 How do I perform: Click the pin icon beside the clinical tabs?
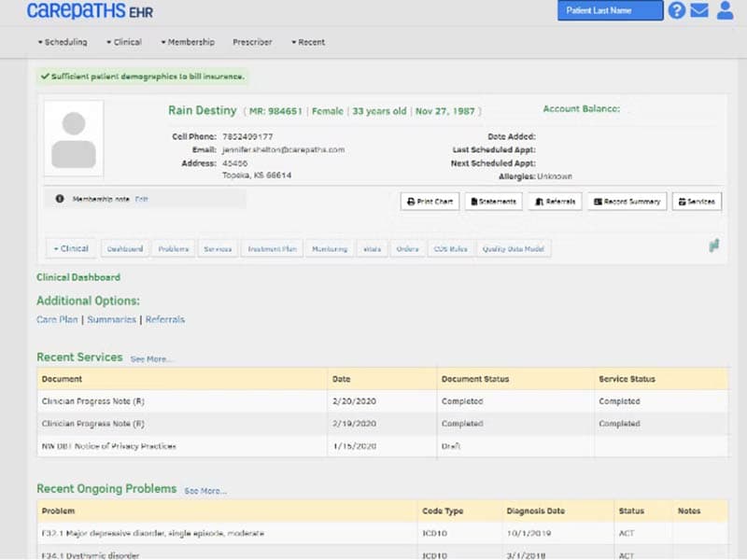[x=713, y=245]
